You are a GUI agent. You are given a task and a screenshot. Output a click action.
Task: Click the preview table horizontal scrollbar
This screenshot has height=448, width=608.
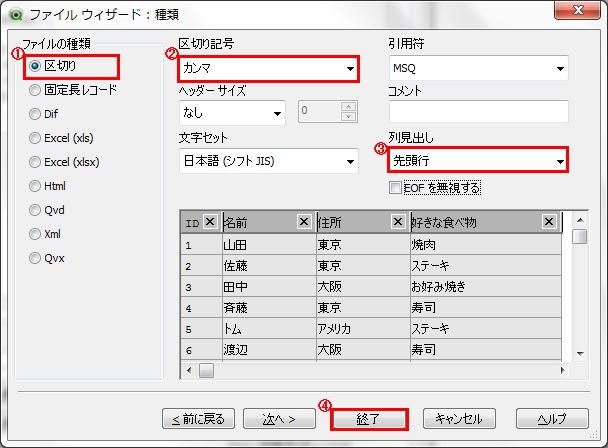click(x=380, y=370)
